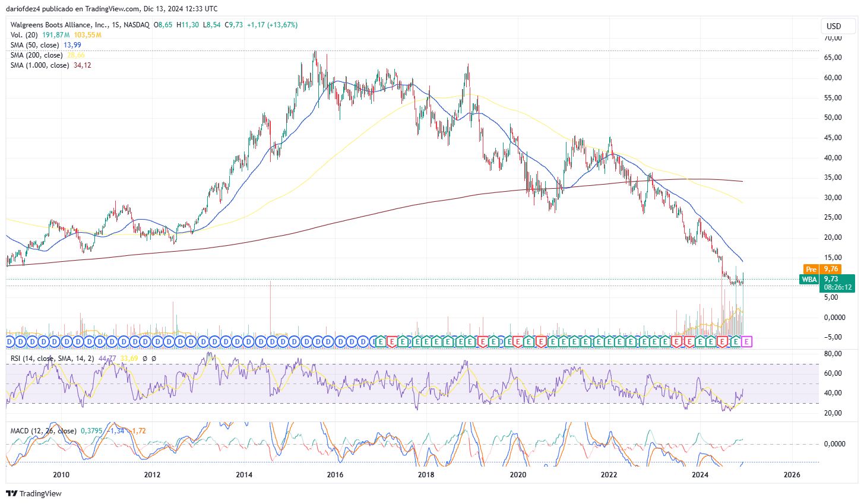Viewport: 864px width, 504px height.
Task: Click the 191,87M volume value
Action: [x=56, y=35]
